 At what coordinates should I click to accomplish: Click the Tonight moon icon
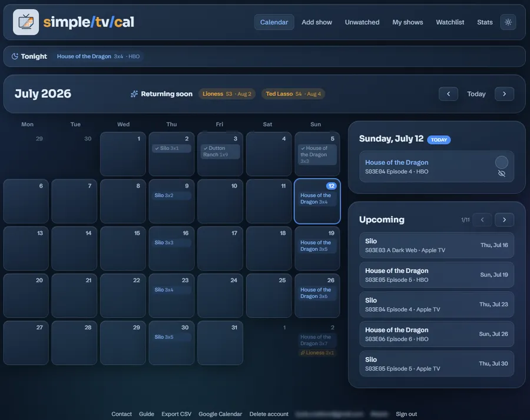coord(15,56)
